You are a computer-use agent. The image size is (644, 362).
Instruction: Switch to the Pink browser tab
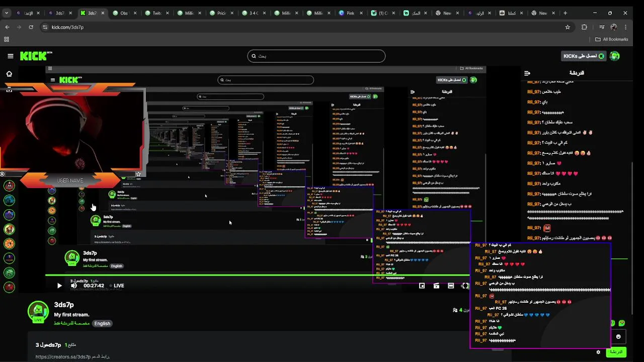coord(350,13)
